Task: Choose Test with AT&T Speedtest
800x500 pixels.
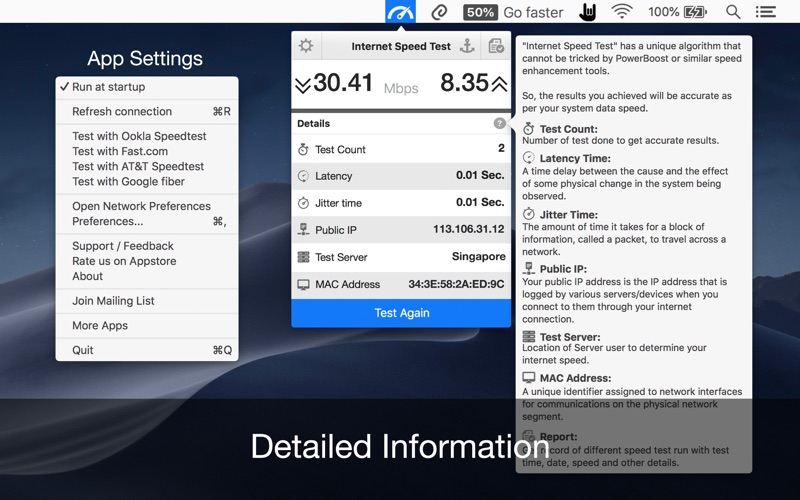Action: pos(147,166)
